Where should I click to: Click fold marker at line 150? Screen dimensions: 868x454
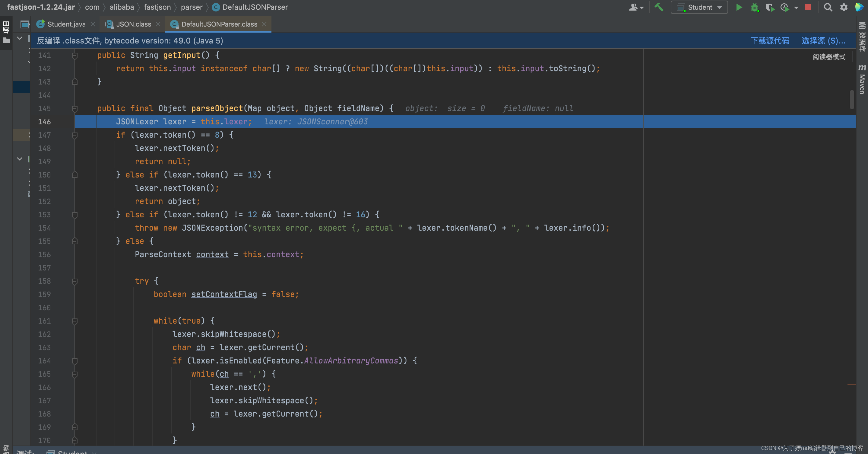pos(75,175)
